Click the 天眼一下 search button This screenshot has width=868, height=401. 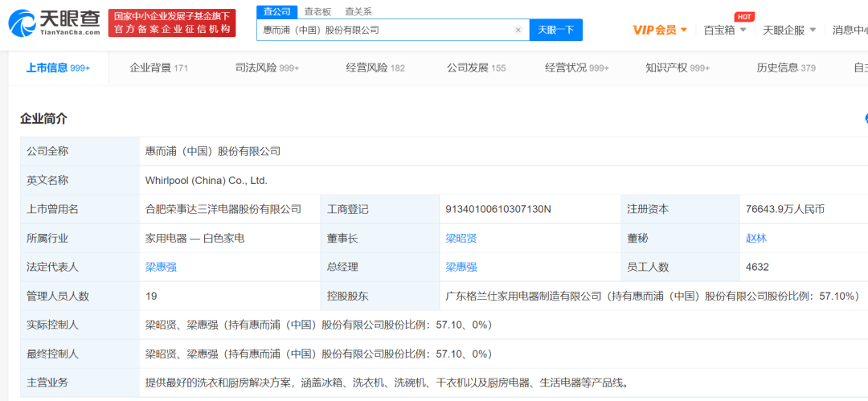point(556,30)
